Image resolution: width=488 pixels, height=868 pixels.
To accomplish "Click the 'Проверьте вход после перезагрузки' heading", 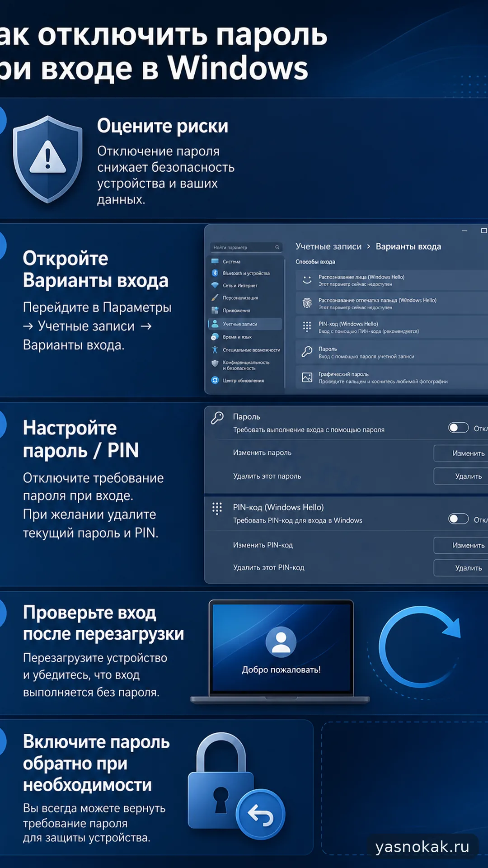I will coord(103,623).
